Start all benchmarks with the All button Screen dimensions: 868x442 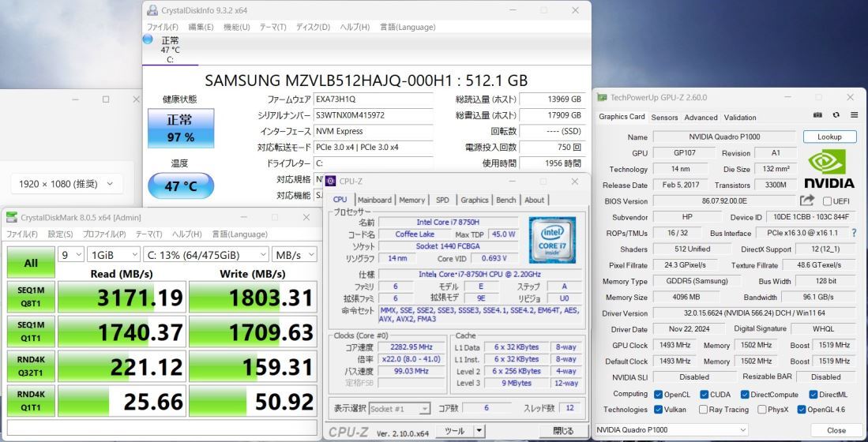coord(31,264)
